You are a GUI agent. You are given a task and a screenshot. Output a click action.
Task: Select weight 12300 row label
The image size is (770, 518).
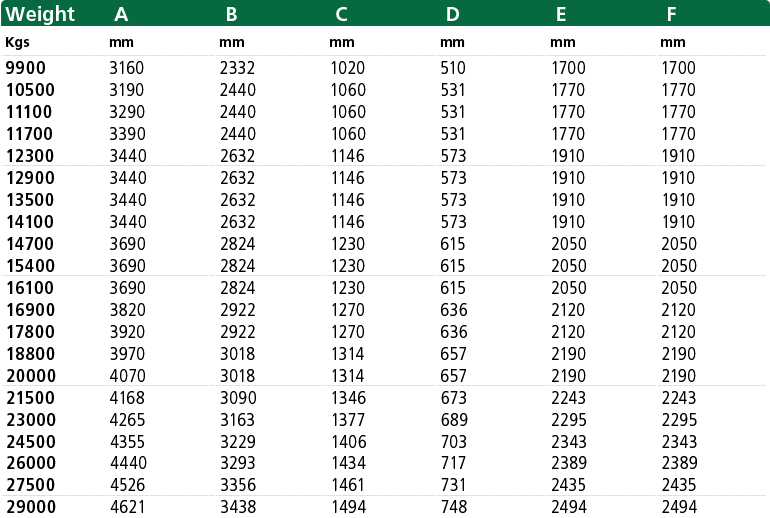30,156
